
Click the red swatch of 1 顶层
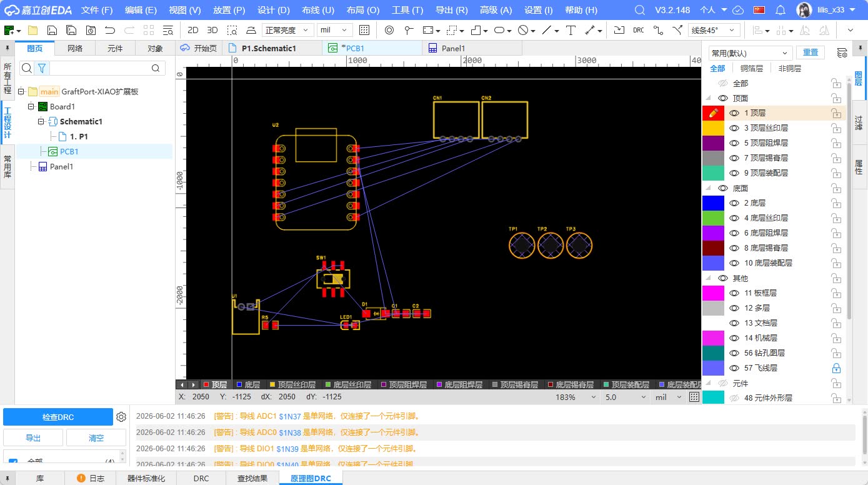click(713, 113)
